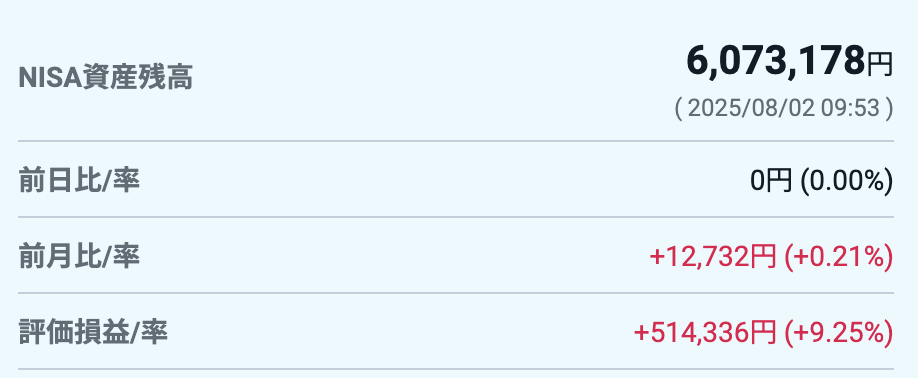Click the 資産残高 portion of the header
The width and height of the screenshot is (918, 378).
(x=137, y=78)
